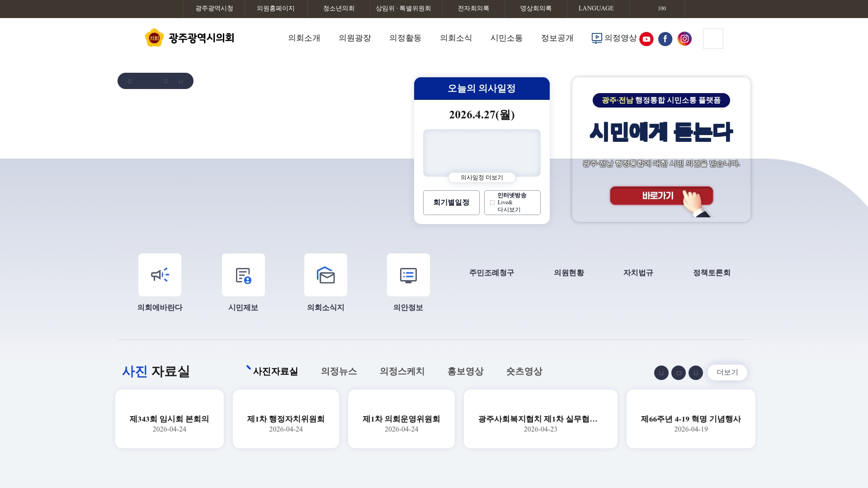Screen dimensions: 868x488
Task: Click first control in banner slider pill
Action: 130,81
